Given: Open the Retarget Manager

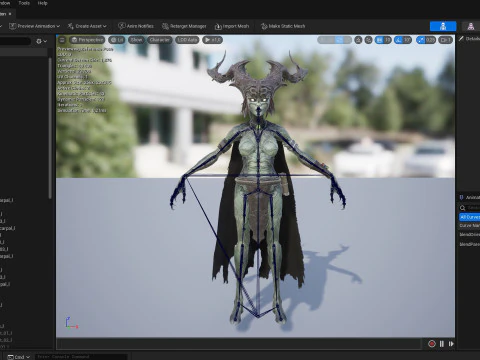Looking at the screenshot, I should [184, 26].
